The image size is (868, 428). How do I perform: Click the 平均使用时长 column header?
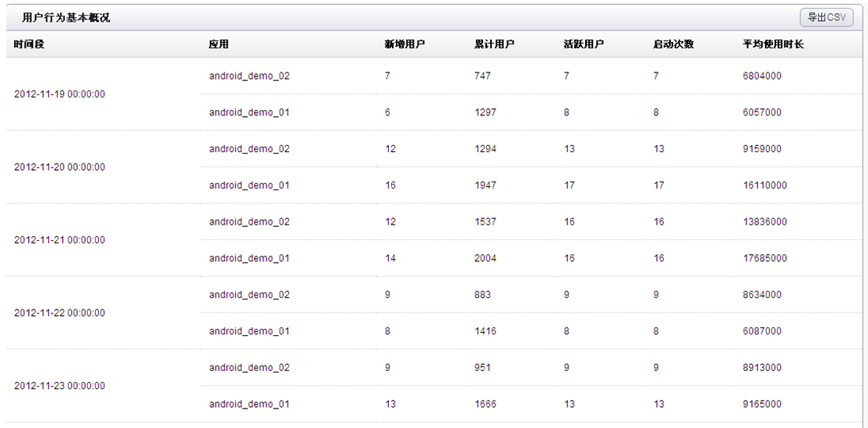tap(774, 44)
